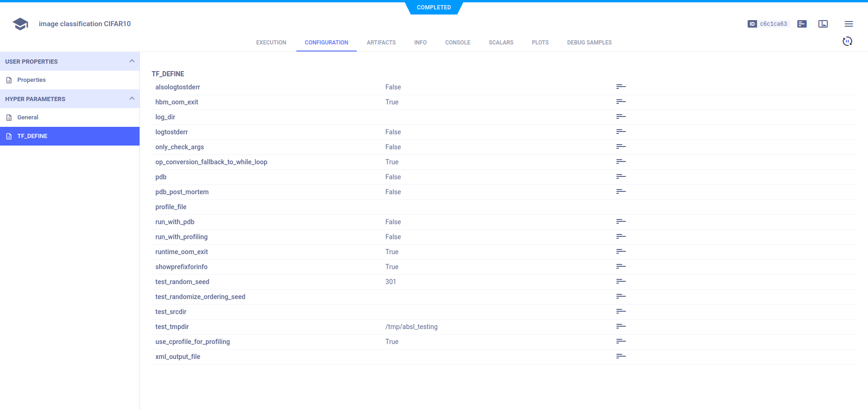Go to the Debug Samples tab
Screen dimensions: 868x410
tap(589, 43)
